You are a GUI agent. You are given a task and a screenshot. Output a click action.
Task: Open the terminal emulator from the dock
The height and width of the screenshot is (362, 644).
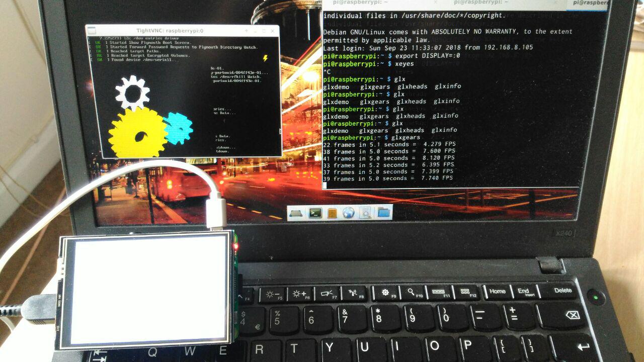click(x=315, y=213)
